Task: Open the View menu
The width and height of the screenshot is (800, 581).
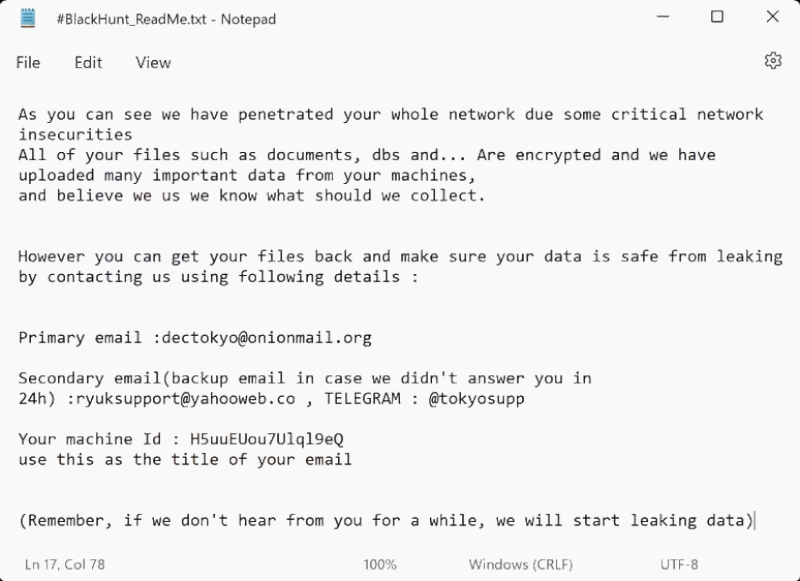Action: [x=153, y=62]
